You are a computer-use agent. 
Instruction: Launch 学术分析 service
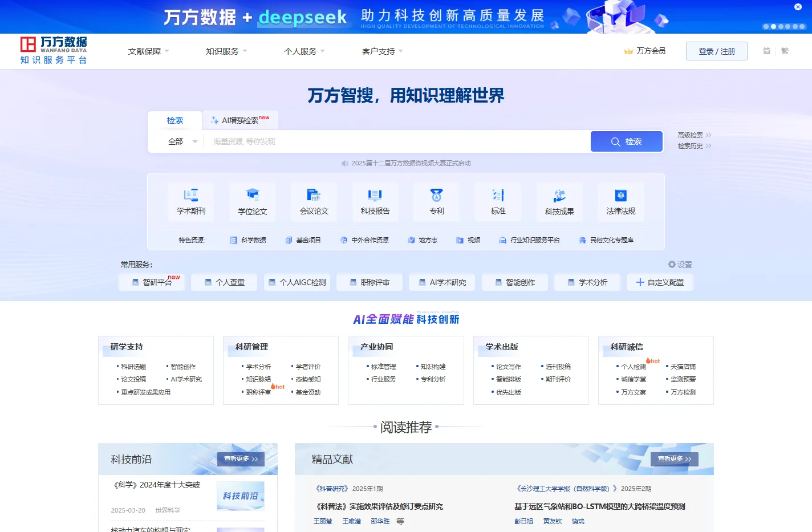pos(587,282)
